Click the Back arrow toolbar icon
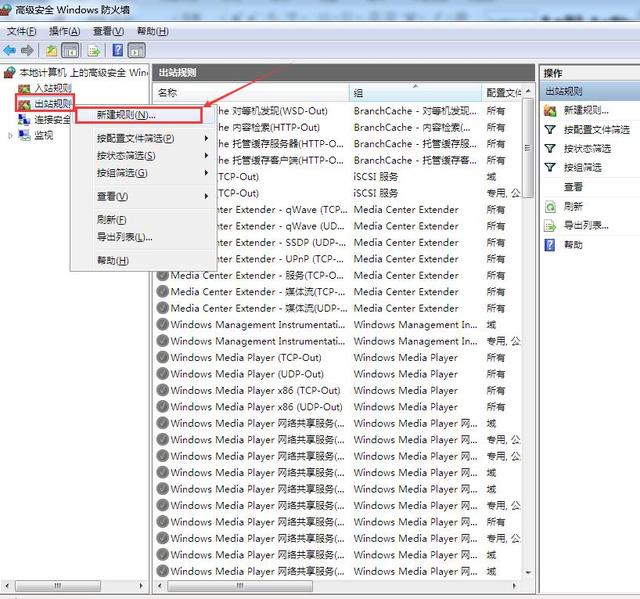This screenshot has width=640, height=599. [9, 51]
